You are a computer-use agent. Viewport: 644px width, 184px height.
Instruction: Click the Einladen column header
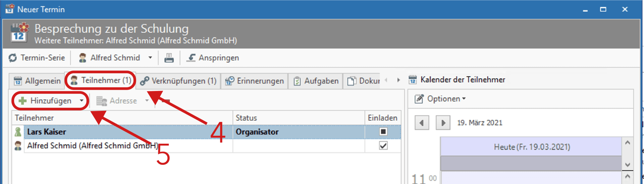(383, 118)
